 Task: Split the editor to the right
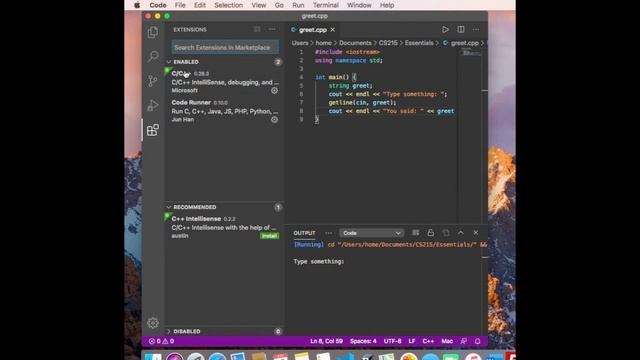coord(461,29)
